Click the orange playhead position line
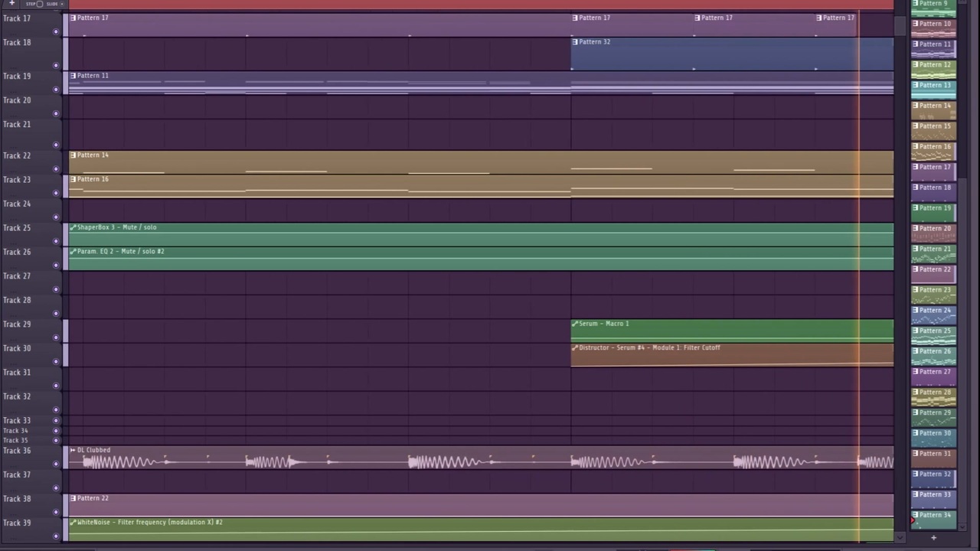Image resolution: width=980 pixels, height=551 pixels. pos(858,275)
